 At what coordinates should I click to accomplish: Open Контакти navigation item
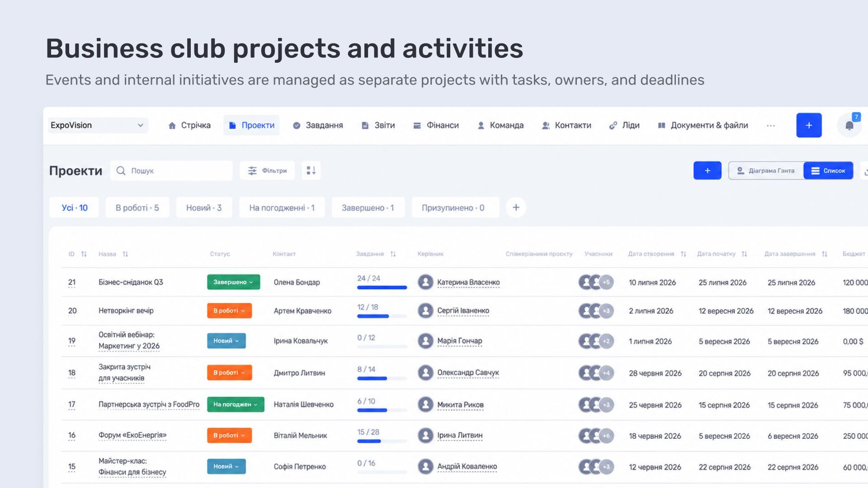(x=566, y=125)
